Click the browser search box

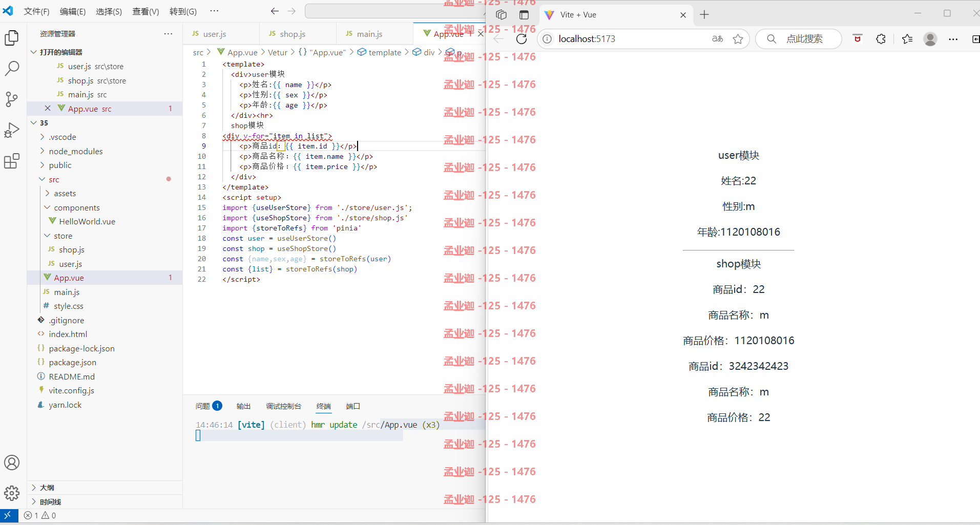(798, 39)
